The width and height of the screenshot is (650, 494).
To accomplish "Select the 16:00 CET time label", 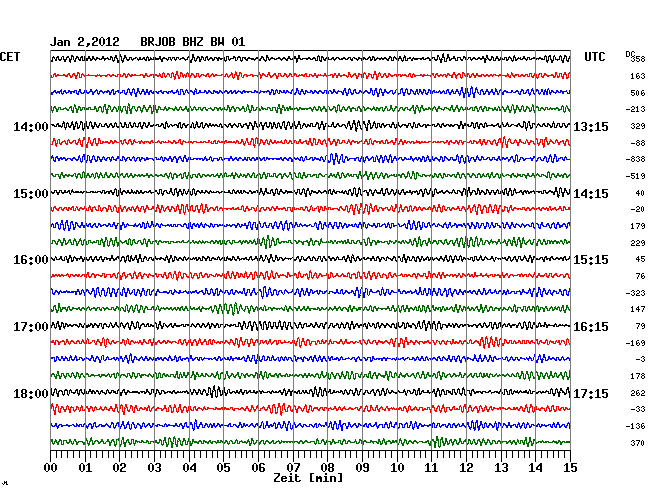I will 31,260.
